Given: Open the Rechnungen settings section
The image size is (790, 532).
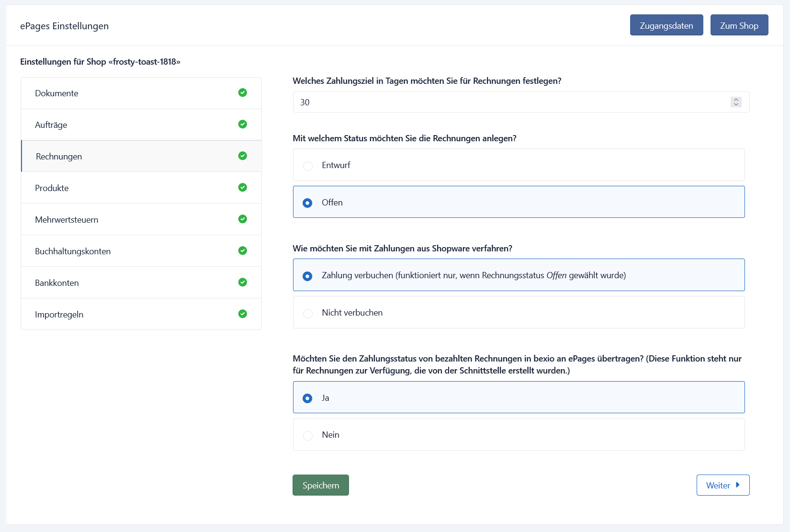Looking at the screenshot, I should pyautogui.click(x=141, y=156).
